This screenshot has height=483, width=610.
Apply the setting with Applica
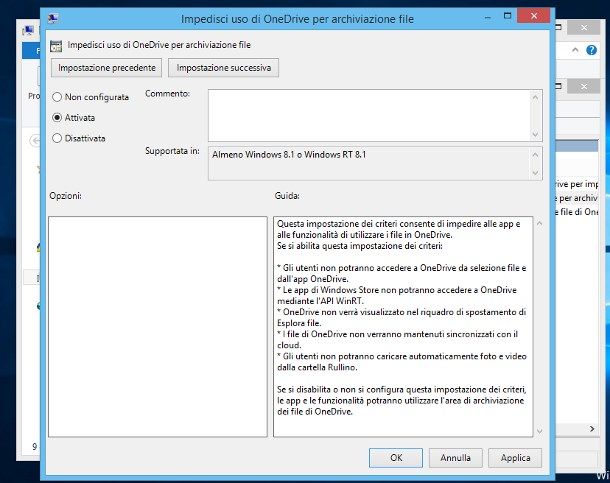[515, 458]
